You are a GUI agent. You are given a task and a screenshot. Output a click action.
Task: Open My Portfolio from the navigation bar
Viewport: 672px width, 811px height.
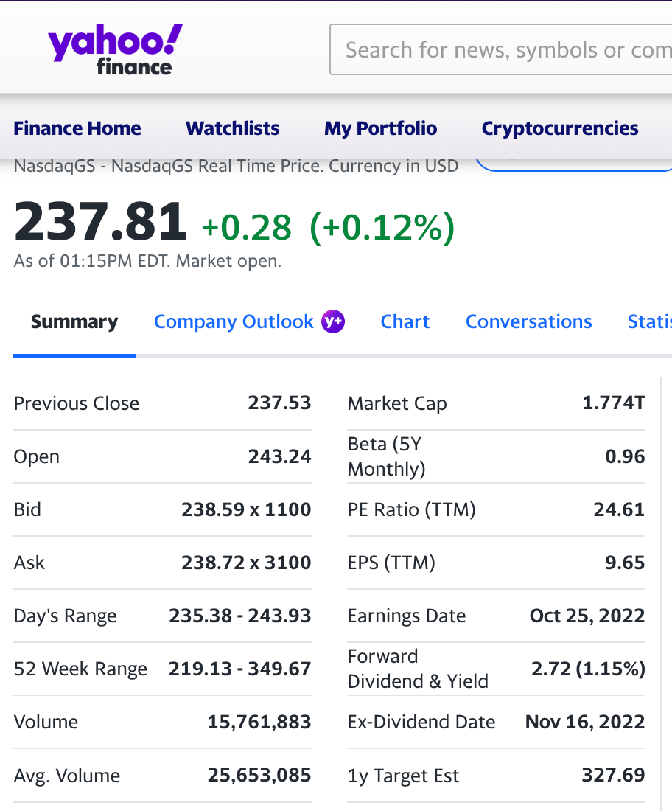tap(380, 128)
